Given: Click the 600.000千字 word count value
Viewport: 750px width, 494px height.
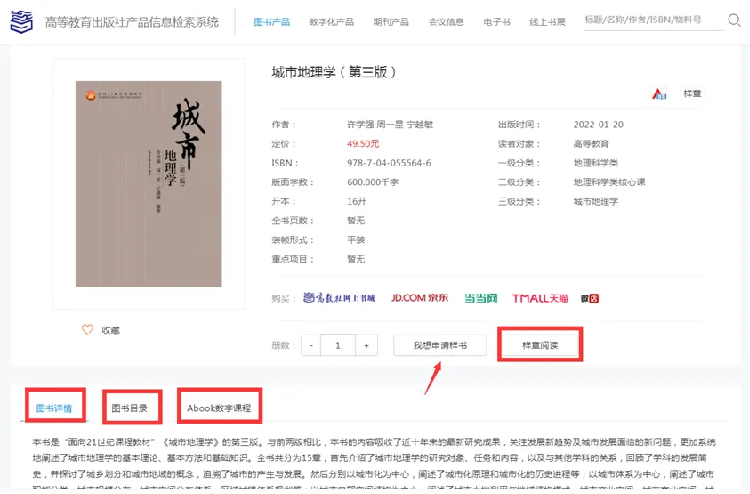Looking at the screenshot, I should coord(373,182).
